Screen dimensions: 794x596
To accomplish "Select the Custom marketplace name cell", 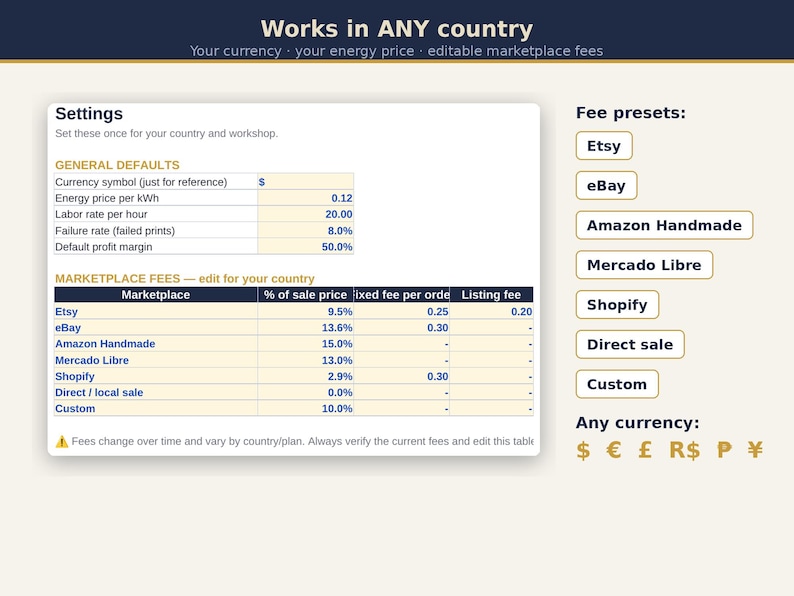I will point(156,409).
